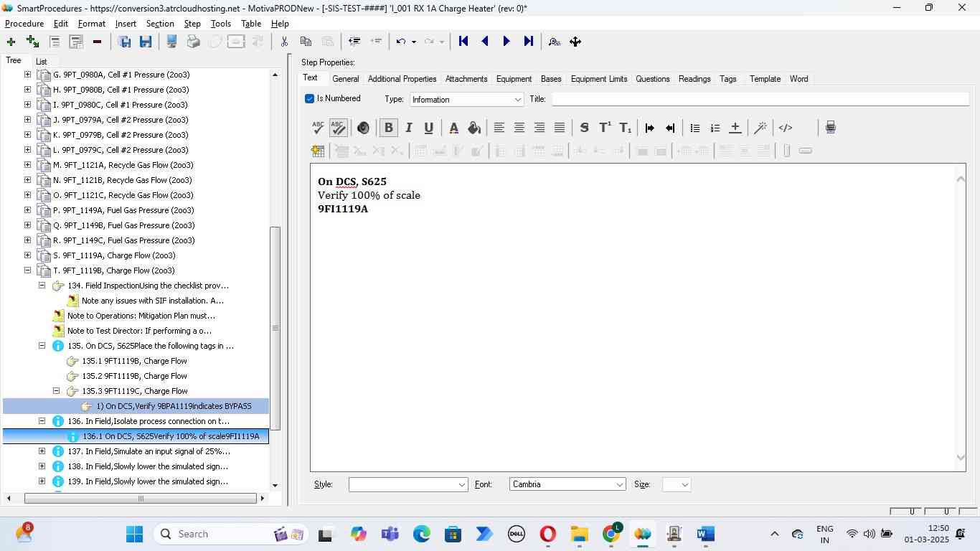
Task: Click the red minus delete icon
Action: pos(97,42)
